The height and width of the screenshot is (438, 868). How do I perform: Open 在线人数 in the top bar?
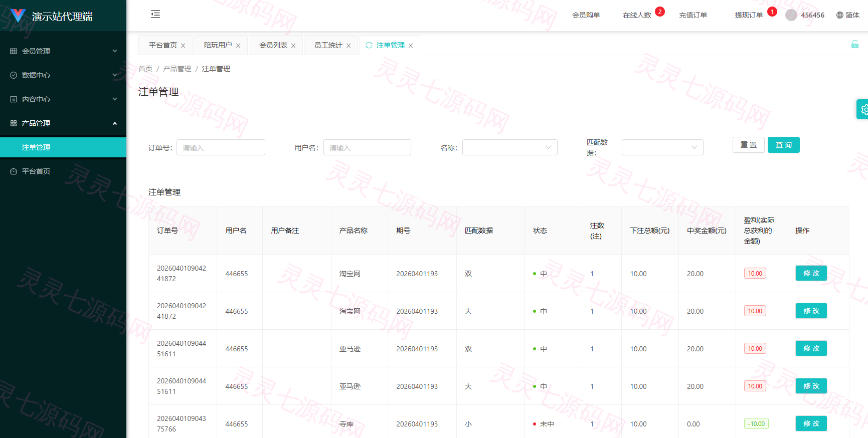pyautogui.click(x=637, y=15)
